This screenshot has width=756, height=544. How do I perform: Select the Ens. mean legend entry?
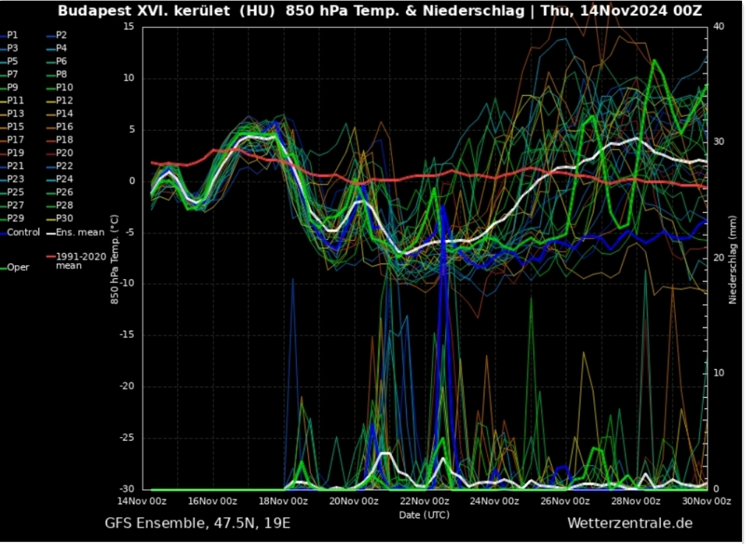click(72, 232)
